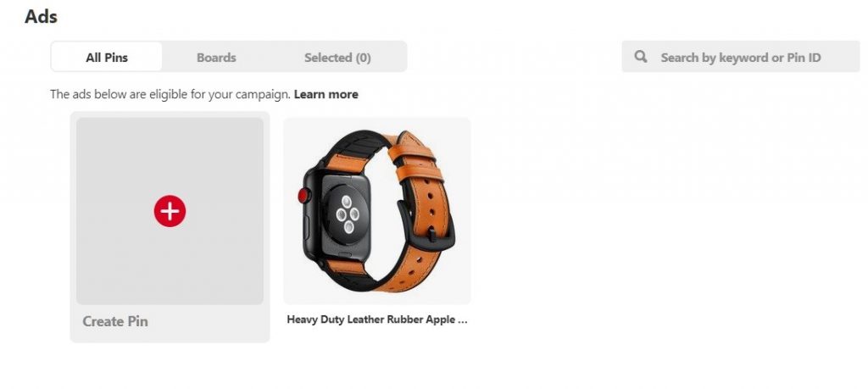The height and width of the screenshot is (389, 868).
Task: Click the black buckle on the watch band image
Action: (426, 225)
